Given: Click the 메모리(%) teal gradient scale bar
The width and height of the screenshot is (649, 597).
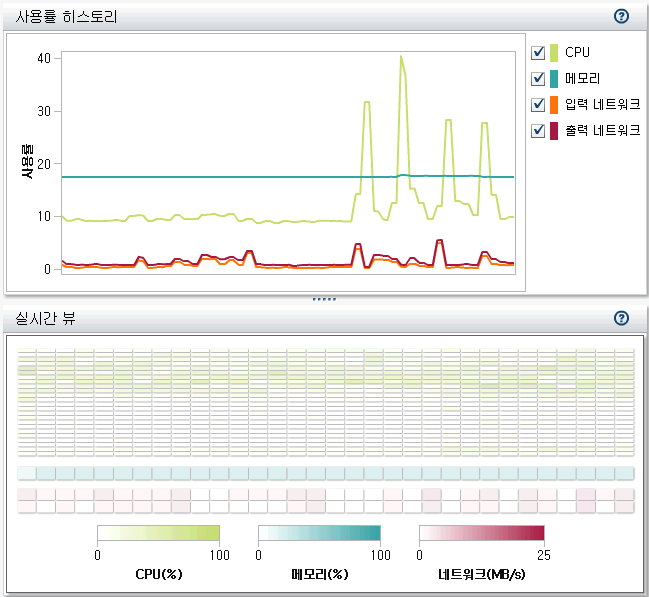Looking at the screenshot, I should pyautogui.click(x=319, y=532).
